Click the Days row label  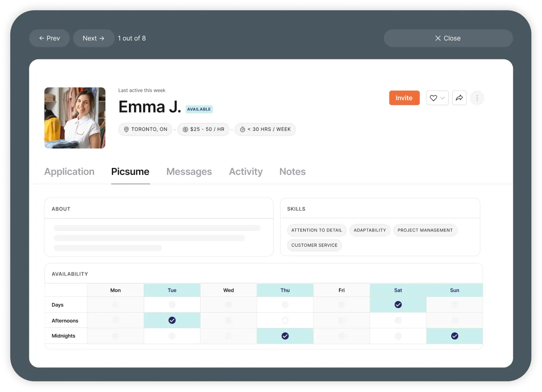pyautogui.click(x=57, y=305)
